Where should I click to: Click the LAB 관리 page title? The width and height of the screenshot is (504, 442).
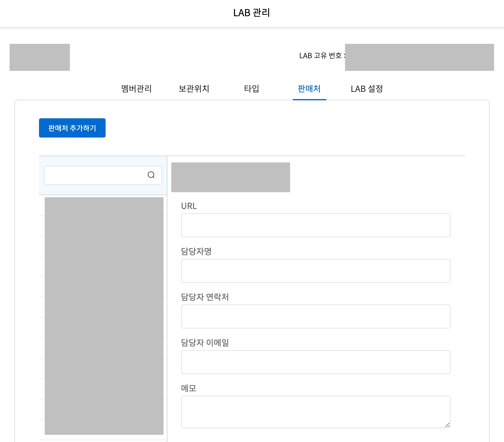pyautogui.click(x=252, y=13)
